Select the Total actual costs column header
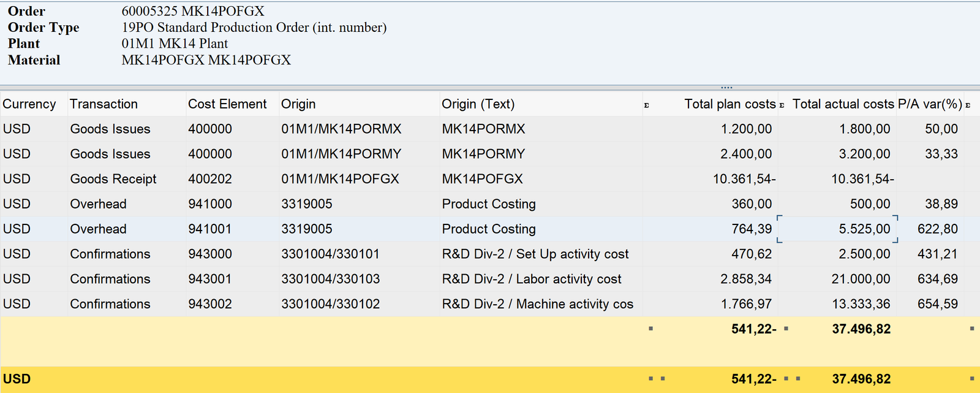The width and height of the screenshot is (980, 393). pos(843,104)
